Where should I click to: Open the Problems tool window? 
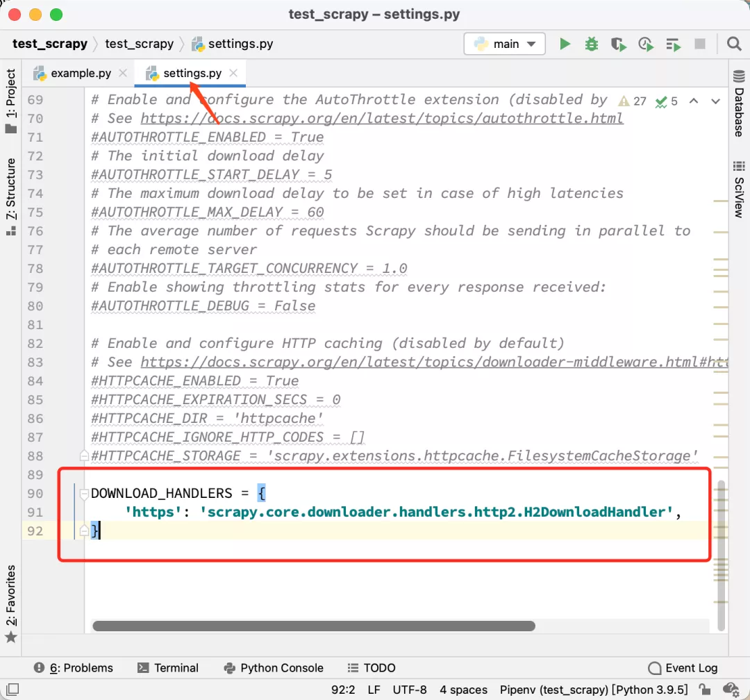[x=73, y=668]
